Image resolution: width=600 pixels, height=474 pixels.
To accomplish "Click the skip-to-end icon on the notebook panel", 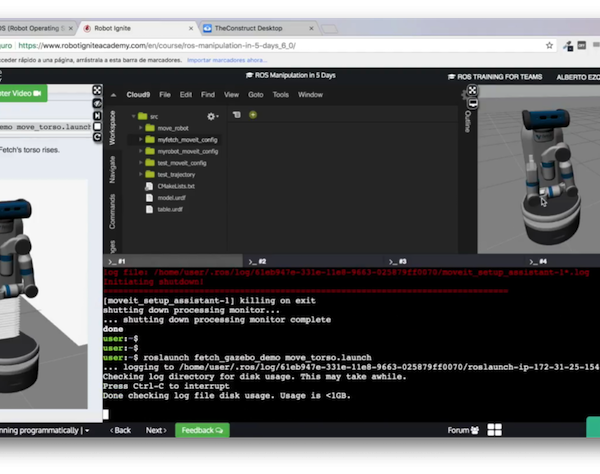I will pos(97,115).
